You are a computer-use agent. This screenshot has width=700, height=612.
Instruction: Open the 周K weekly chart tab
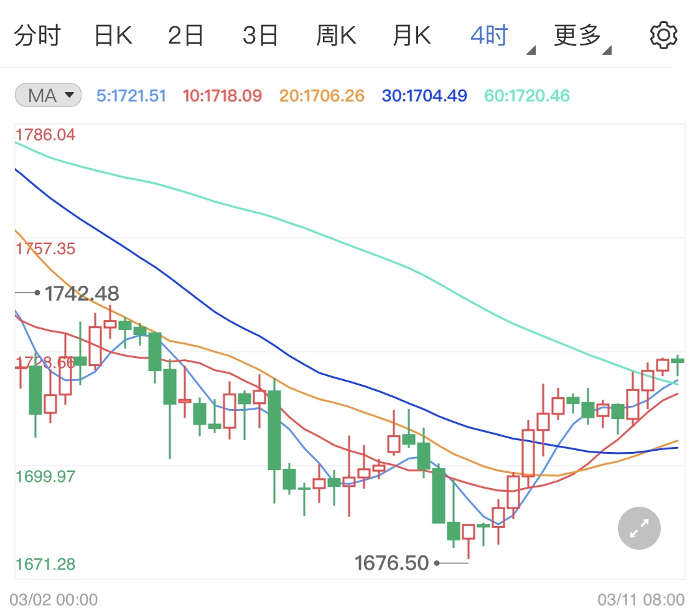tap(336, 35)
